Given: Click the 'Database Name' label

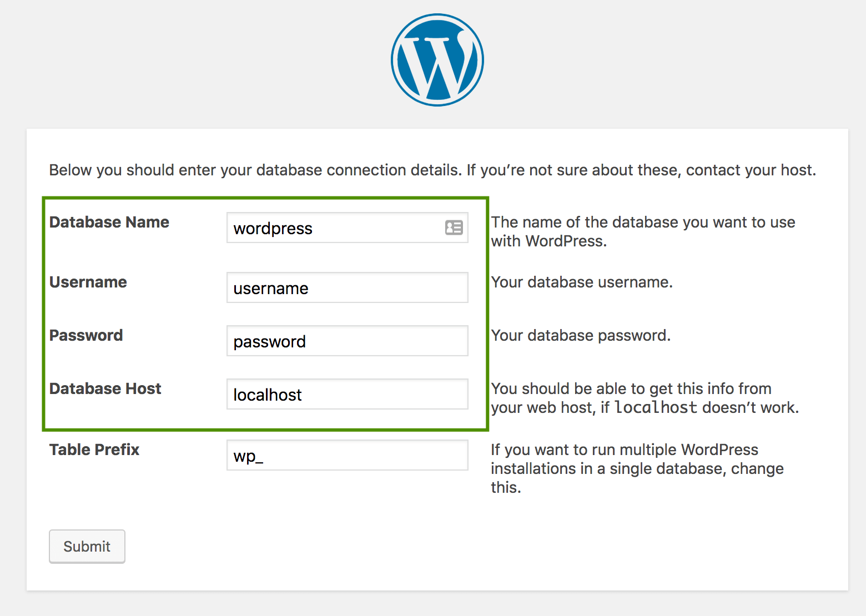Looking at the screenshot, I should (109, 222).
